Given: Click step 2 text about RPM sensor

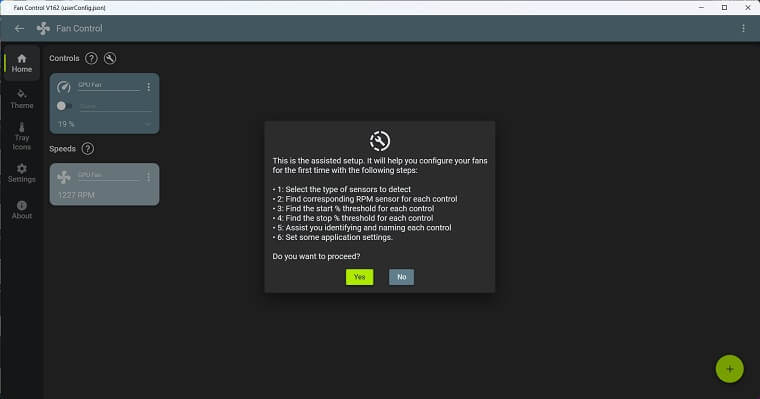Looking at the screenshot, I should 365,199.
